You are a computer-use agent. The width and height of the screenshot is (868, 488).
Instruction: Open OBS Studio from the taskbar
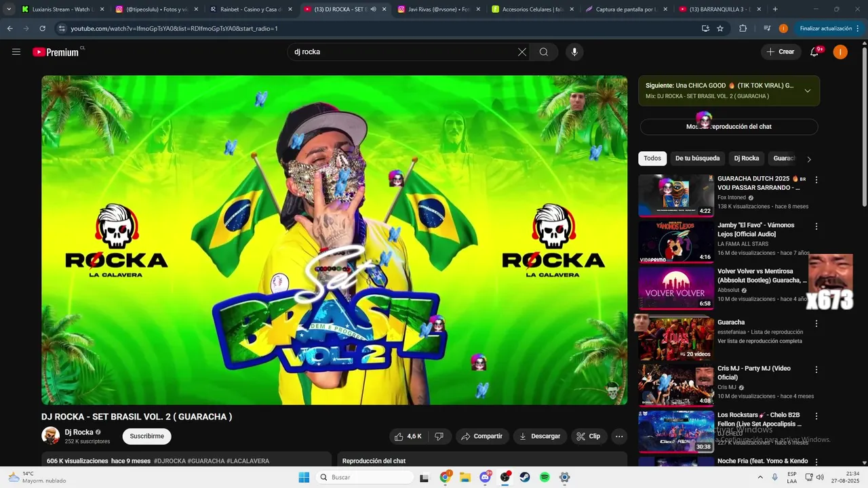pyautogui.click(x=505, y=477)
